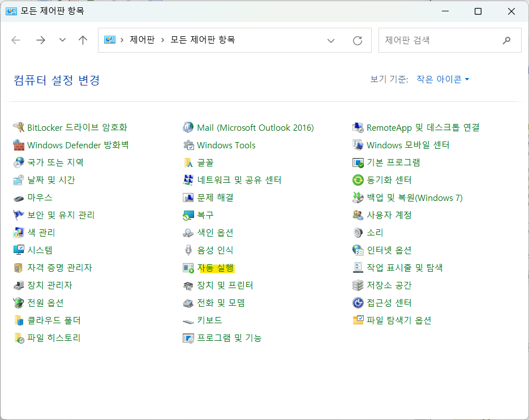Screen dimensions: 529x420
Task: Go forward with the forward arrow button
Action: (x=41, y=40)
